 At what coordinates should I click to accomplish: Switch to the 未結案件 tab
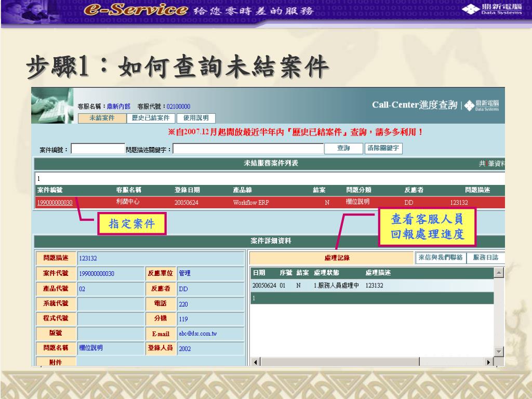[x=102, y=118]
